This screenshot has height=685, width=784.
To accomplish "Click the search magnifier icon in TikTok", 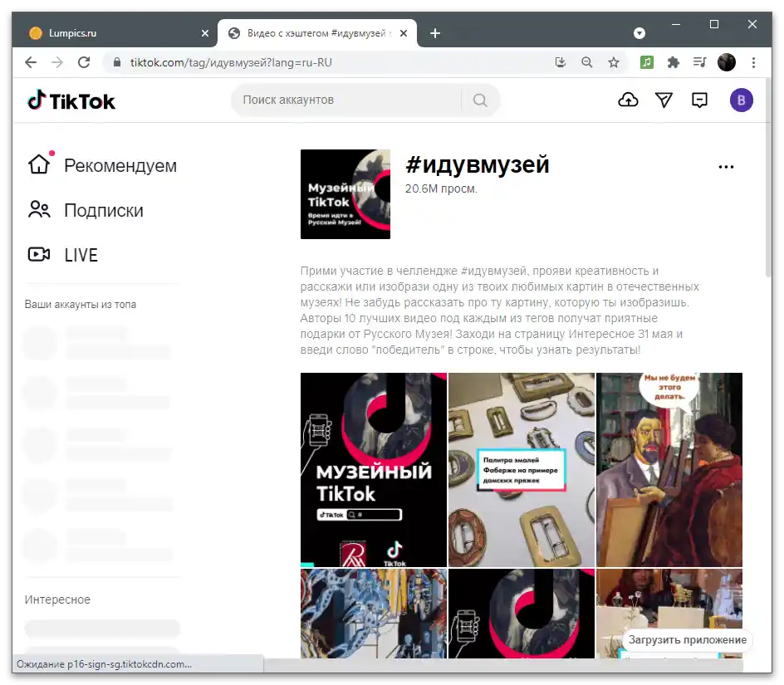I will pos(479,100).
